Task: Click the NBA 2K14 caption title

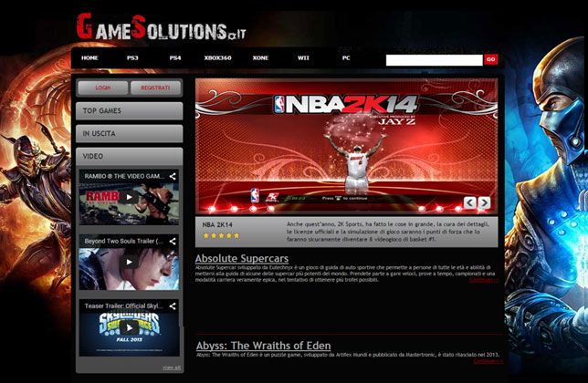Action: pyautogui.click(x=217, y=224)
